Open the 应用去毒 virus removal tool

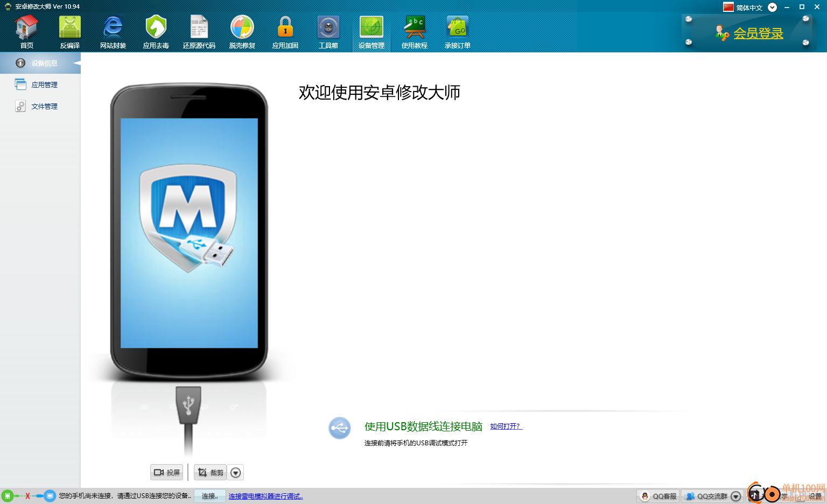156,32
